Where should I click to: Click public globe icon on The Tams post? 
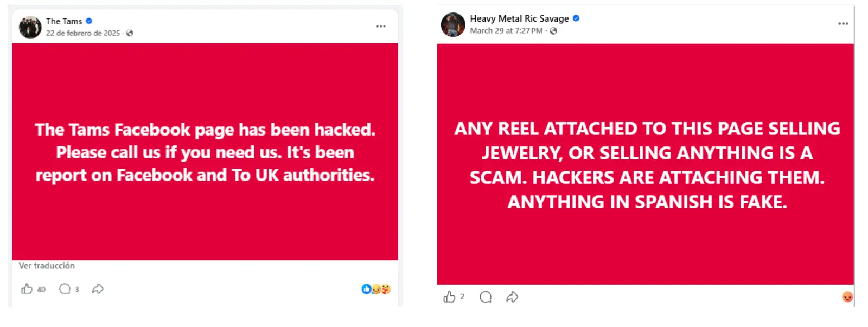coord(130,33)
